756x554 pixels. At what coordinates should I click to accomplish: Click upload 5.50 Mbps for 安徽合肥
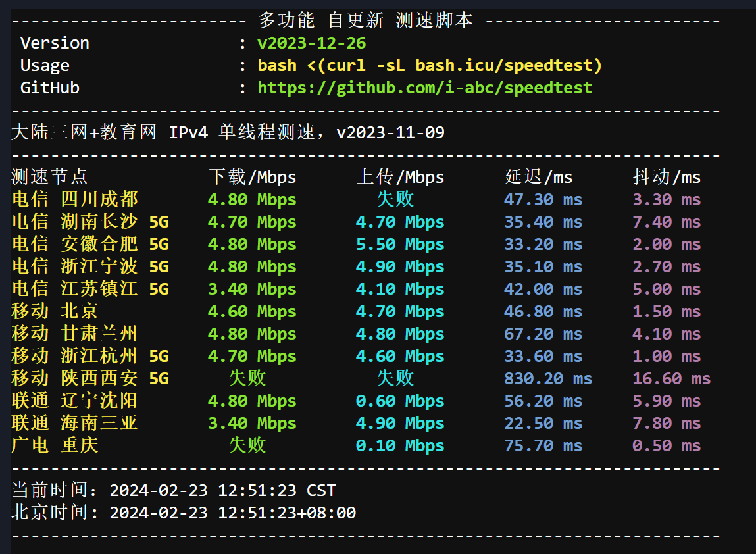(400, 245)
